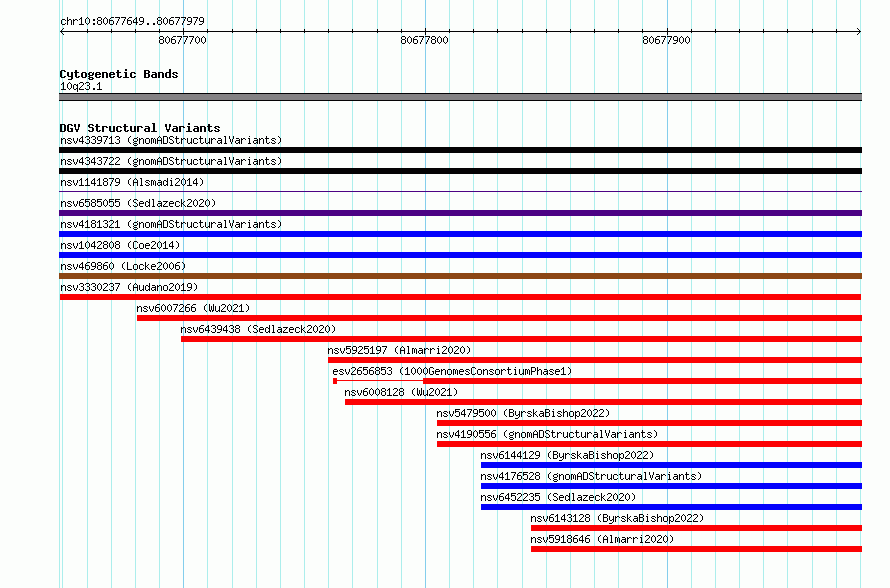The width and height of the screenshot is (890, 588).
Task: Click the DGV Structural Variants track title
Action: [140, 128]
